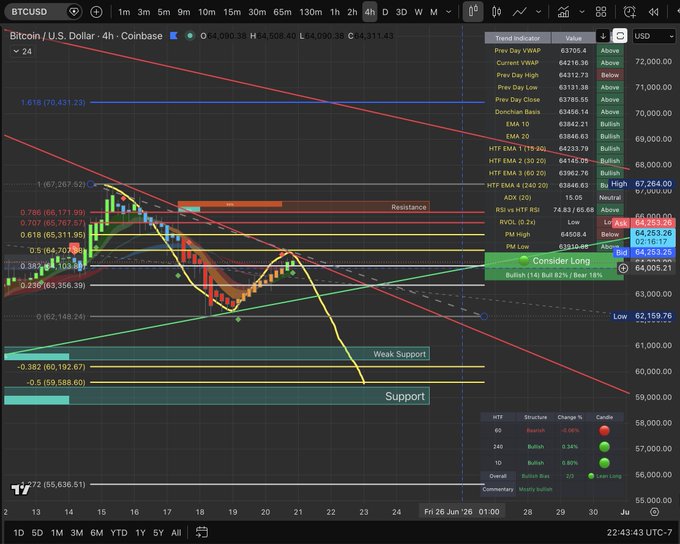Switch to the 130m timeframe
This screenshot has width=680, height=544.
click(311, 12)
